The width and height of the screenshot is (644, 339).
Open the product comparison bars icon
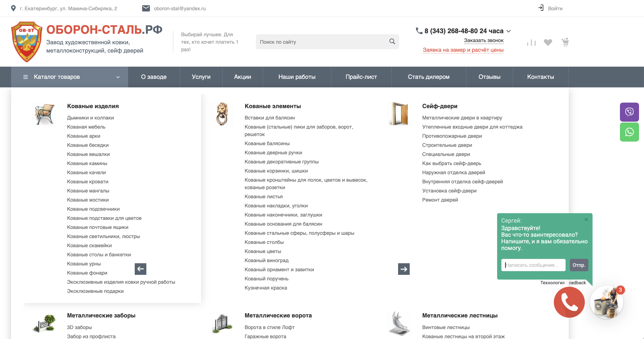(531, 43)
